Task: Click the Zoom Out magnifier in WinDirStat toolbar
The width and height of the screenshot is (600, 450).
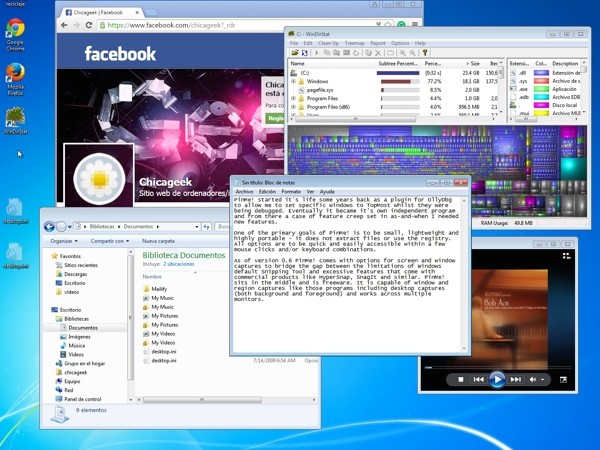Action: pyautogui.click(x=412, y=53)
